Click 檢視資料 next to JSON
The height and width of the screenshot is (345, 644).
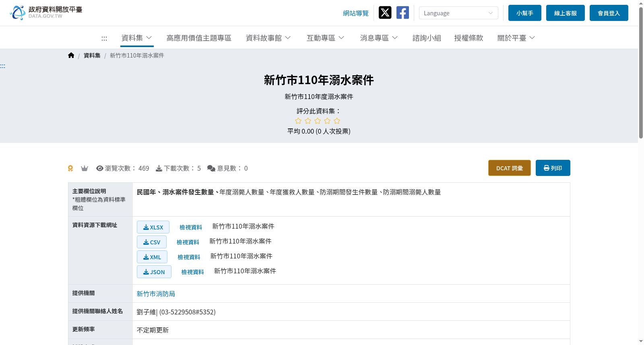(193, 272)
